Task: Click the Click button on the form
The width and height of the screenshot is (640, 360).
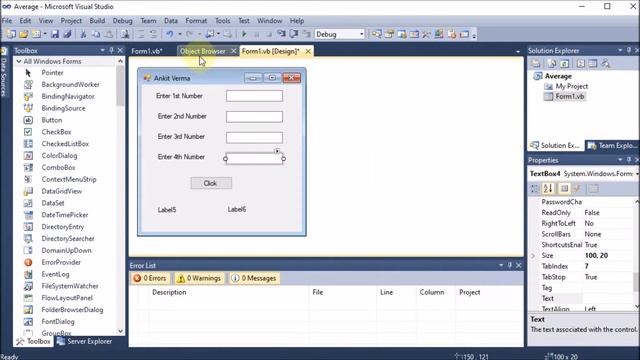Action: [211, 183]
